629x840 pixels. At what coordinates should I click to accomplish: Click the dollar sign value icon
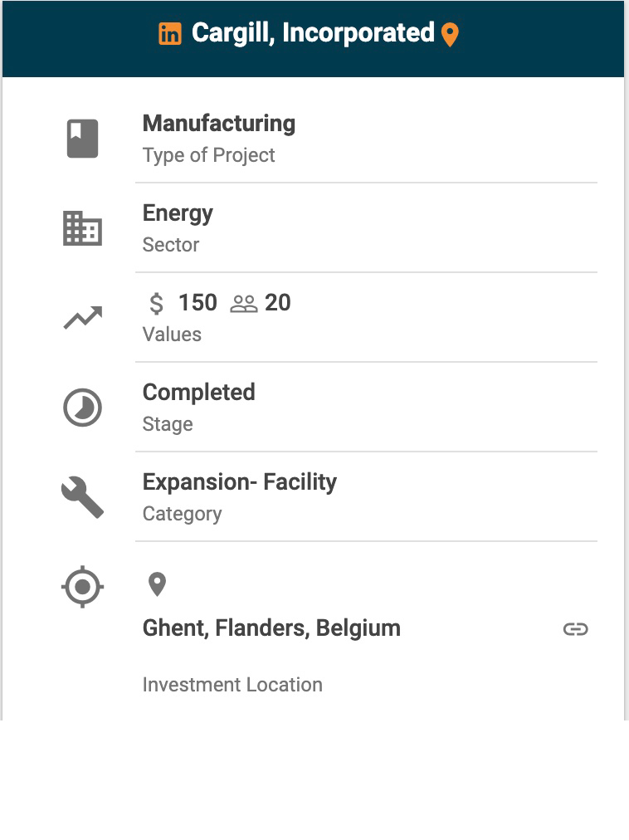[x=156, y=303]
